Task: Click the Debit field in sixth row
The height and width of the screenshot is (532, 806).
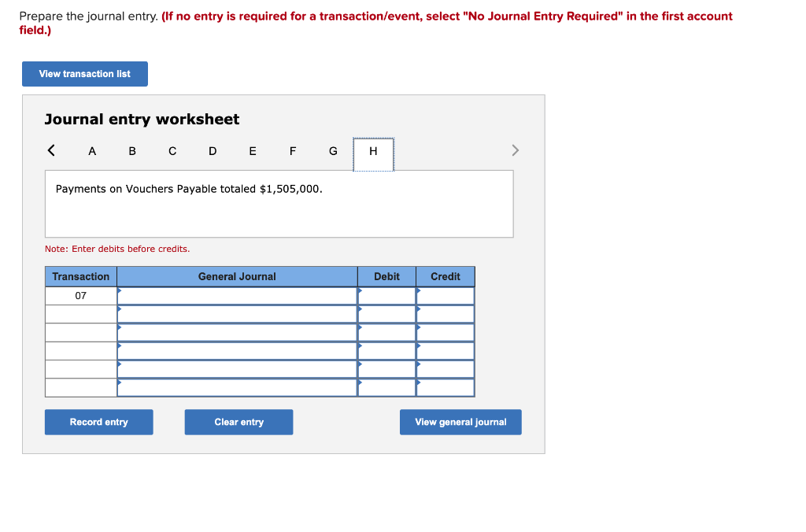Action: coord(386,387)
